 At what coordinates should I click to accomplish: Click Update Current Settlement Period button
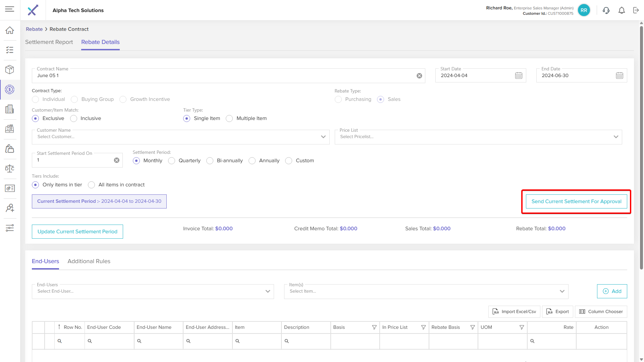(77, 232)
